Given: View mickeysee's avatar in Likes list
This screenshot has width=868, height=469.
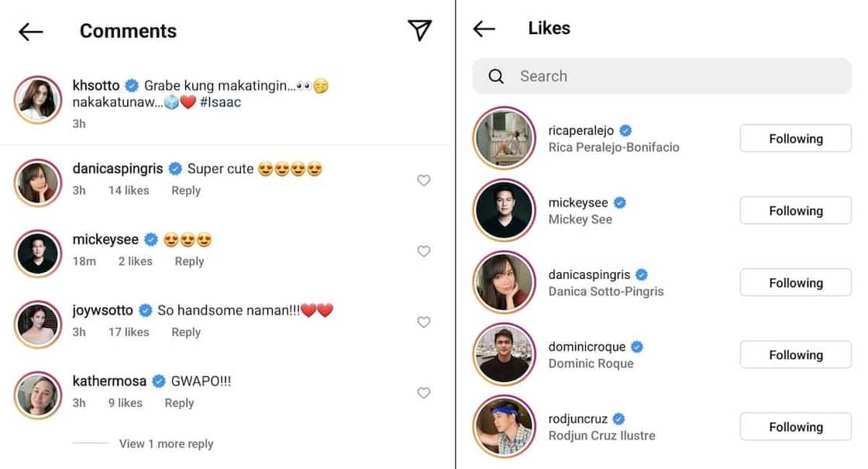Looking at the screenshot, I should 505,211.
